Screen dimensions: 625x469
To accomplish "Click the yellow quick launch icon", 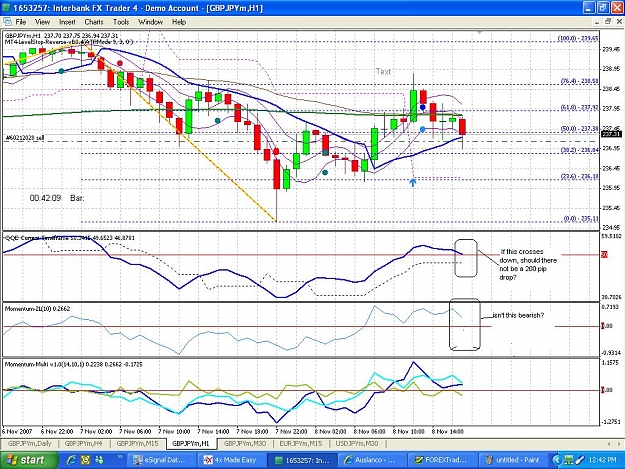I will 85,460.
